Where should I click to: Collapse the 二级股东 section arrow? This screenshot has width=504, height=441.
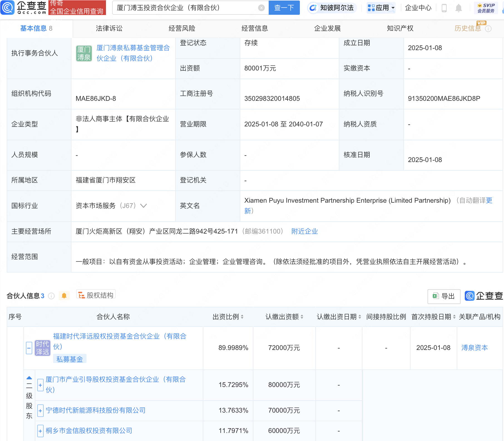pyautogui.click(x=29, y=378)
